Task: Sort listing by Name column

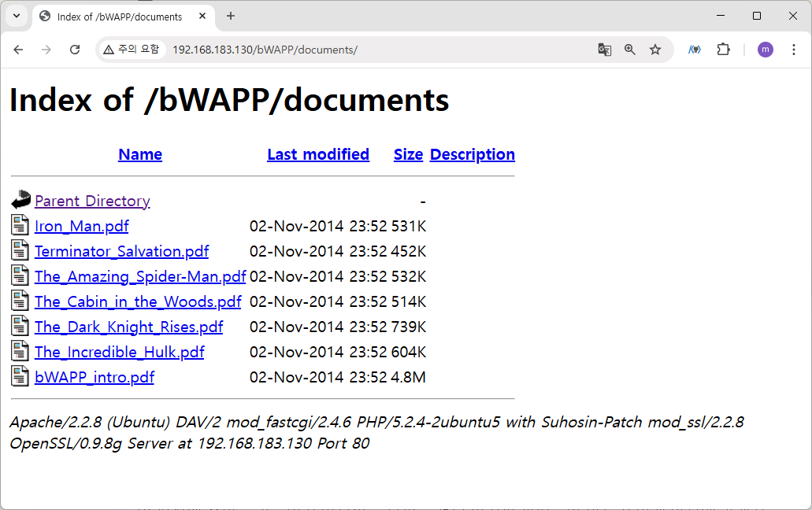Action: pyautogui.click(x=140, y=154)
